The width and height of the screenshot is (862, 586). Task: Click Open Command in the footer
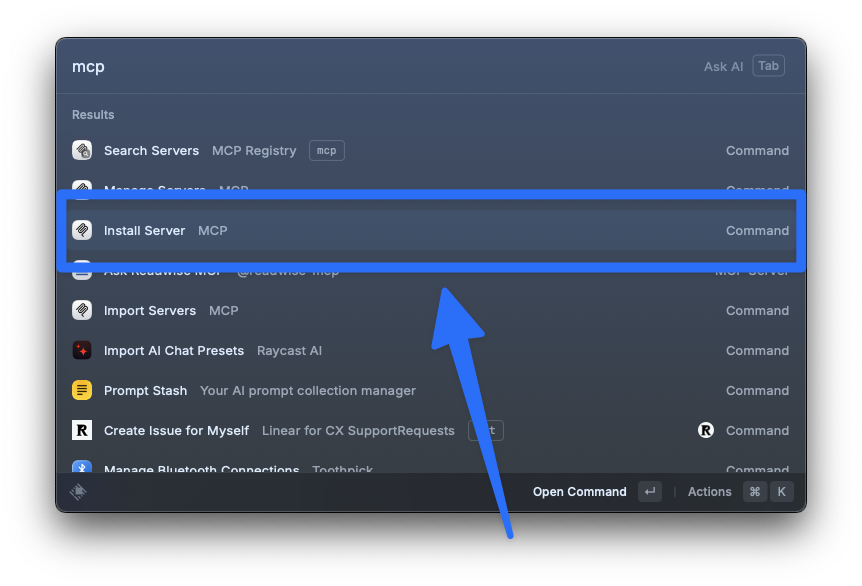point(579,491)
